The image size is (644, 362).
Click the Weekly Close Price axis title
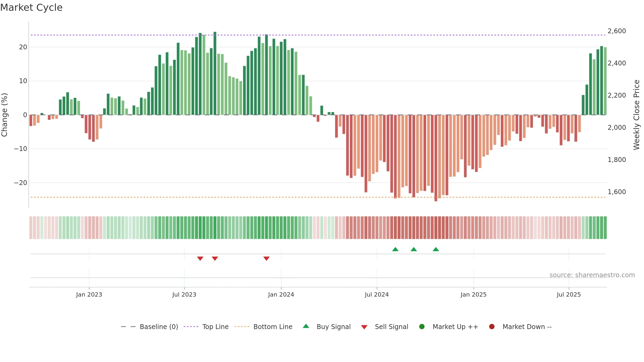pos(636,115)
